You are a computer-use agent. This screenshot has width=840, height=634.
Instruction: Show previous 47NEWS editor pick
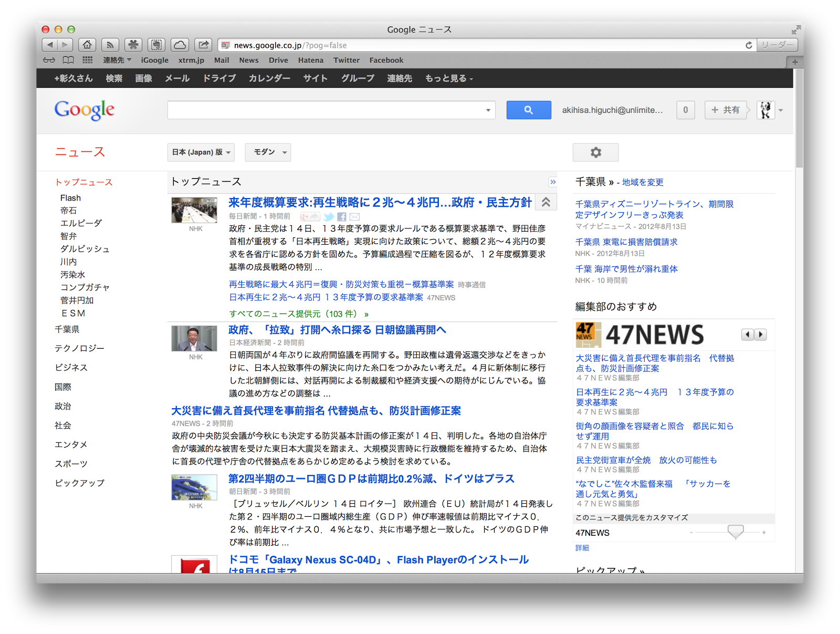point(747,335)
